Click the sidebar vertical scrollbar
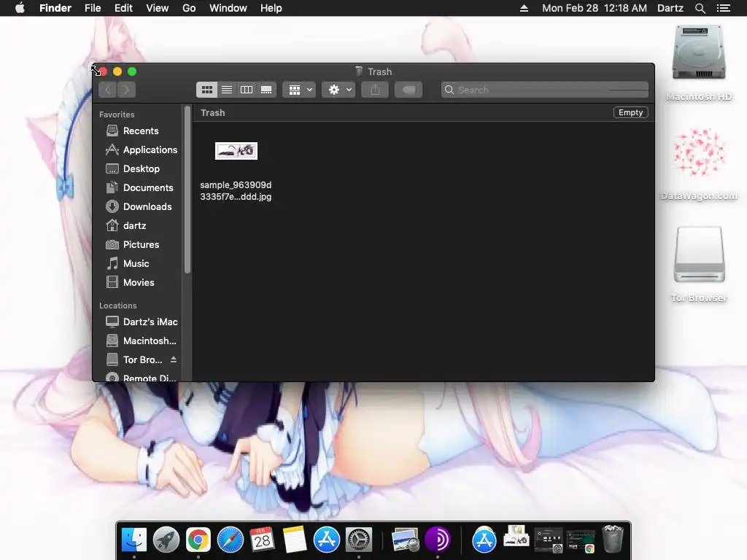This screenshot has height=560, width=747. tap(187, 190)
